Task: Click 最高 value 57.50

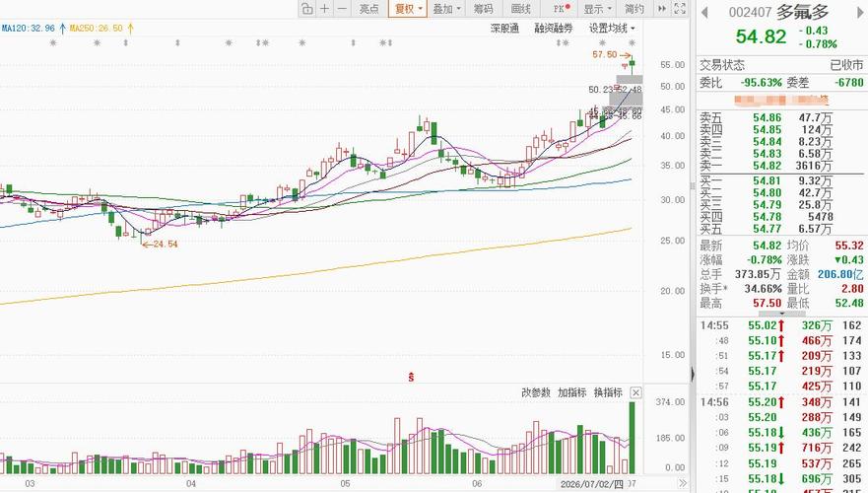Action: coord(767,303)
